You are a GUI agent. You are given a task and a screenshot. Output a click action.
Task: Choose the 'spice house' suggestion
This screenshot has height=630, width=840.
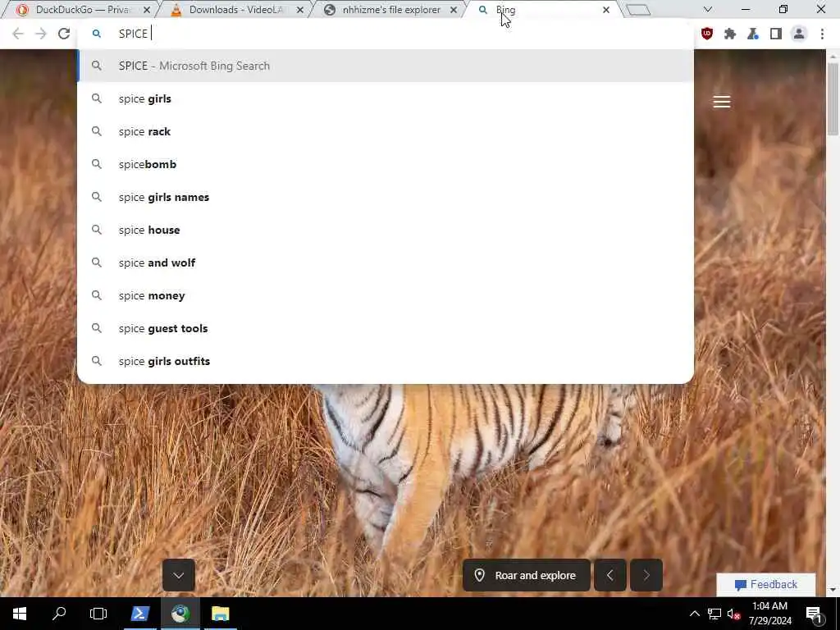[x=386, y=230]
